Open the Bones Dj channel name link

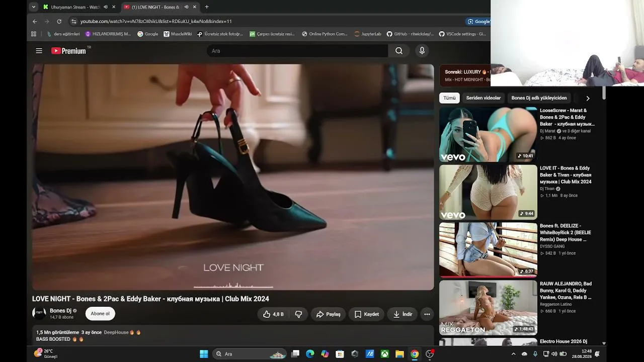click(x=60, y=311)
